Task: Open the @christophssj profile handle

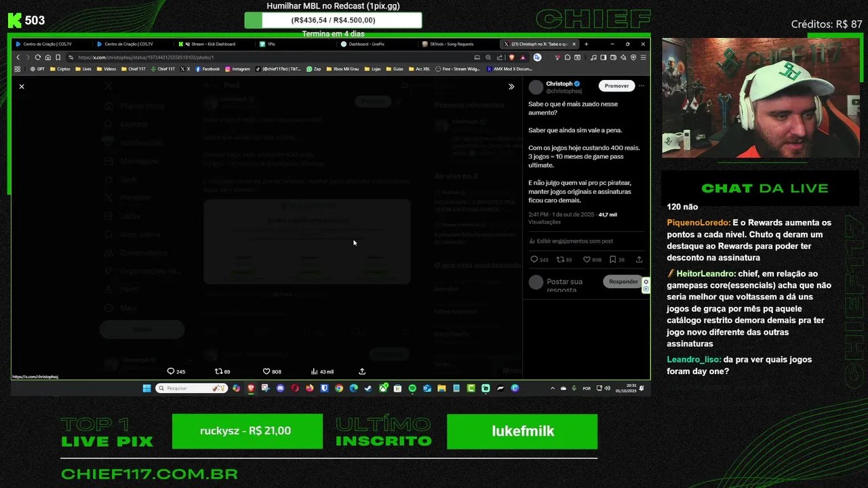Action: pyautogui.click(x=564, y=91)
